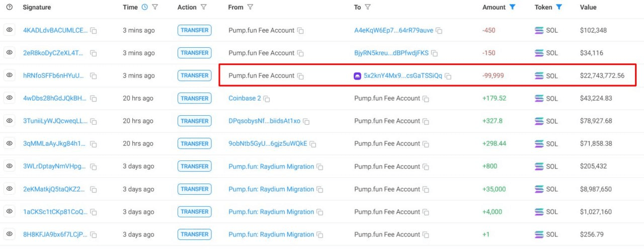Copy address 9obNtb5GyU...6gjz5uWQkE
The width and height of the screenshot is (644, 249).
(312, 144)
